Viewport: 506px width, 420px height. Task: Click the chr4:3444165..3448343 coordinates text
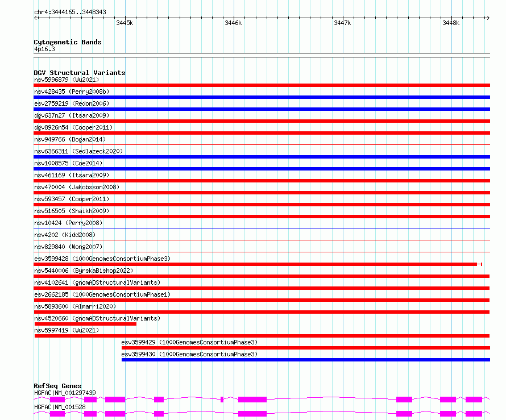click(70, 13)
